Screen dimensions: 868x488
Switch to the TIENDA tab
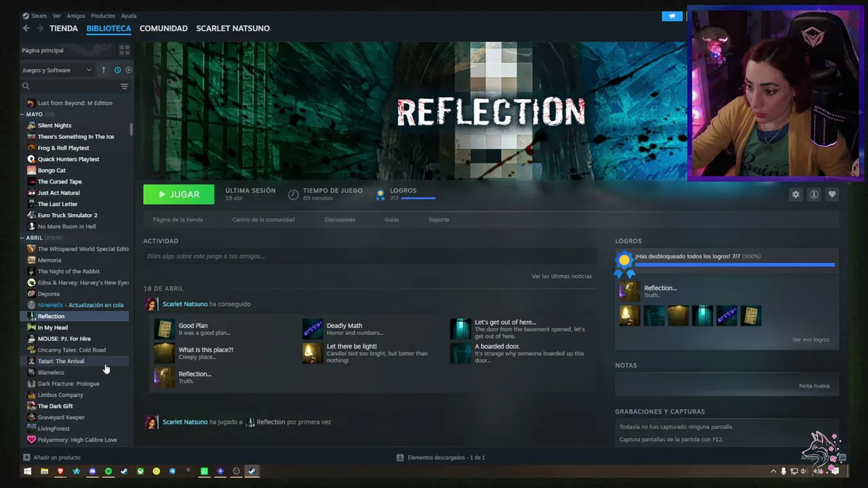(64, 28)
